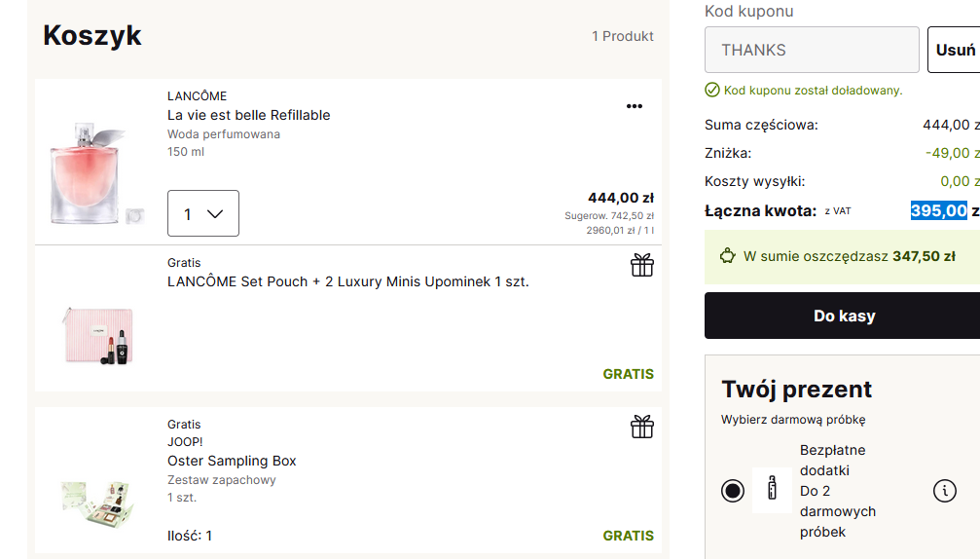Click the piggy bank savings icon
This screenshot has height=559, width=980.
pyautogui.click(x=727, y=256)
